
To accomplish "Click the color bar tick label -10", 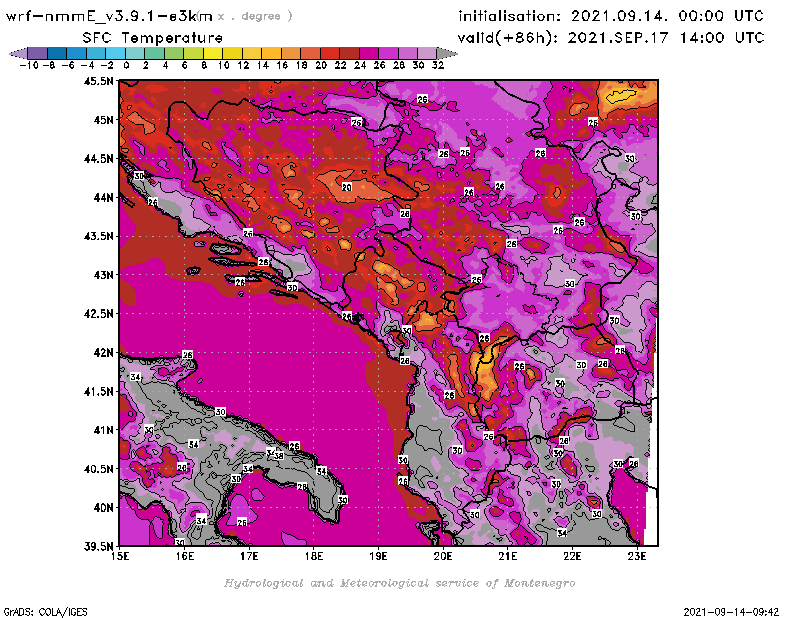I will (x=29, y=65).
